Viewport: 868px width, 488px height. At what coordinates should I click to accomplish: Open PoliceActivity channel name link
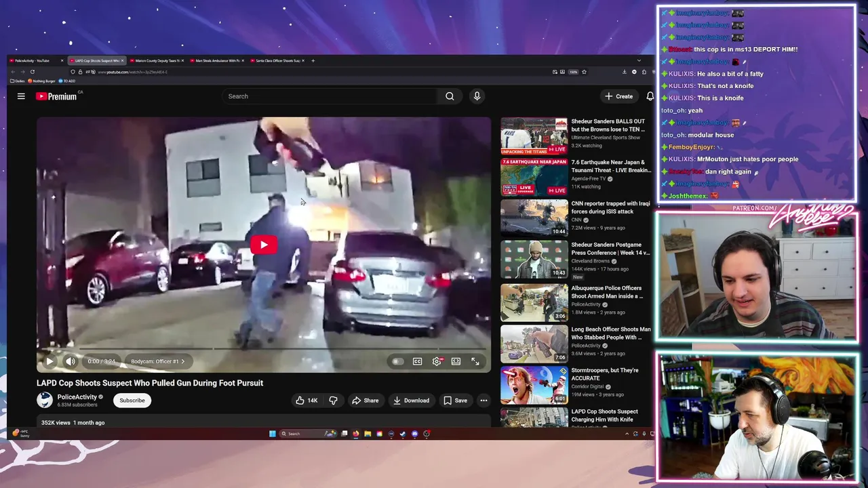tap(77, 396)
